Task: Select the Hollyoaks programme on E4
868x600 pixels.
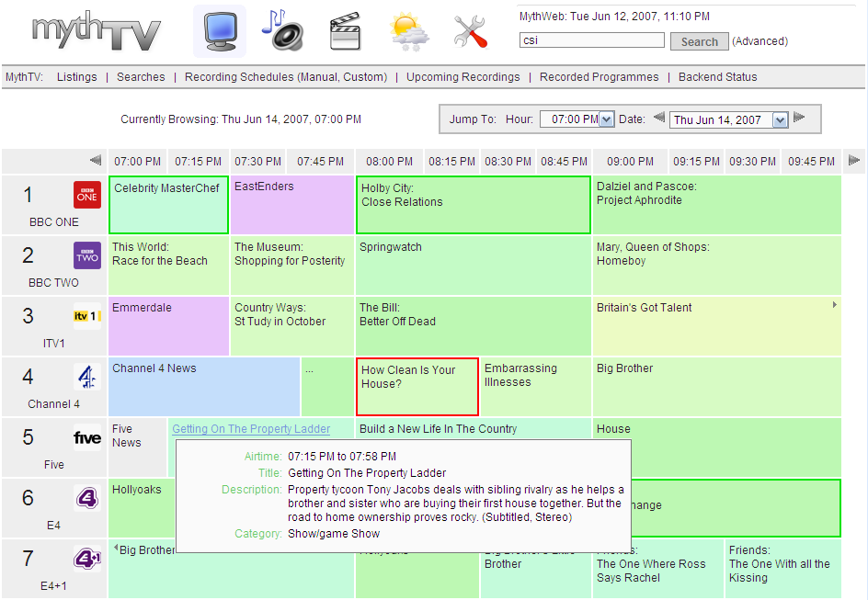Action: click(x=142, y=508)
